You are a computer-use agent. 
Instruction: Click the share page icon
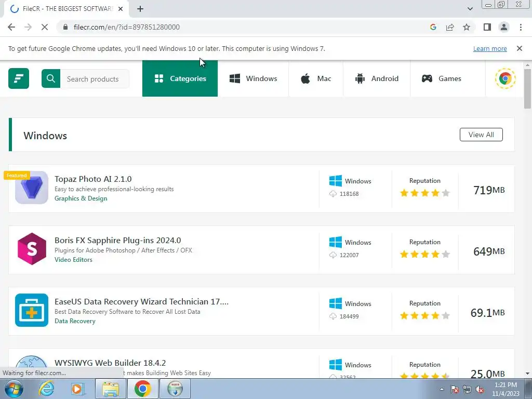(450, 27)
